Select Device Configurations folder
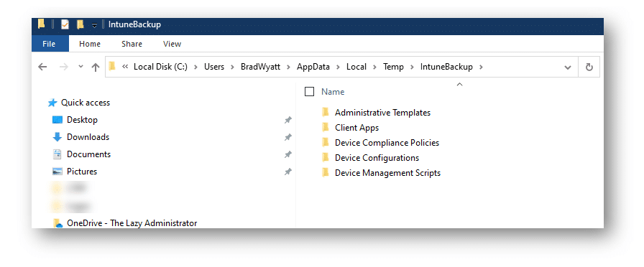This screenshot has height=267, width=644. 377,158
